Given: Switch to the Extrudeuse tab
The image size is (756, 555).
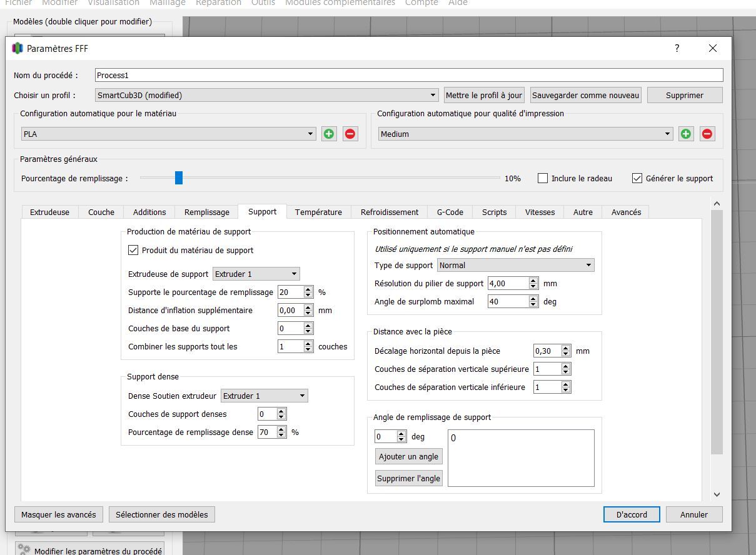Looking at the screenshot, I should [50, 212].
